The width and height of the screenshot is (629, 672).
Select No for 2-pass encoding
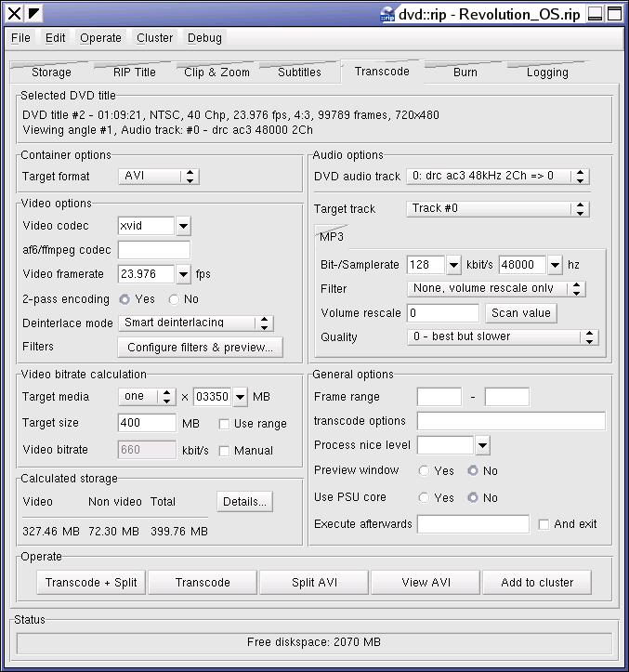click(174, 299)
